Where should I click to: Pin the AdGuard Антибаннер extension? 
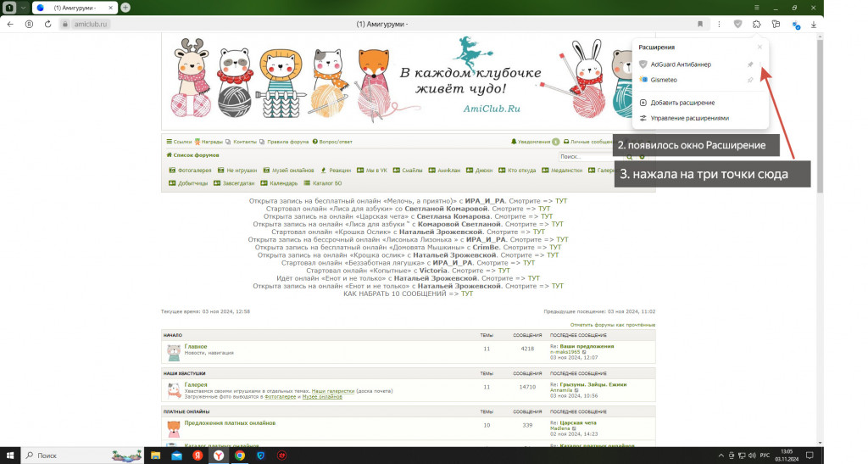(749, 64)
